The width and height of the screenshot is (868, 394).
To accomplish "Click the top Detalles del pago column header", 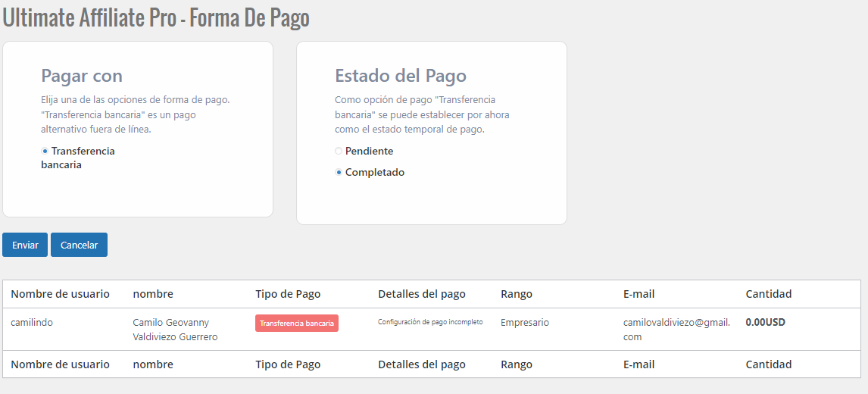I will point(421,294).
